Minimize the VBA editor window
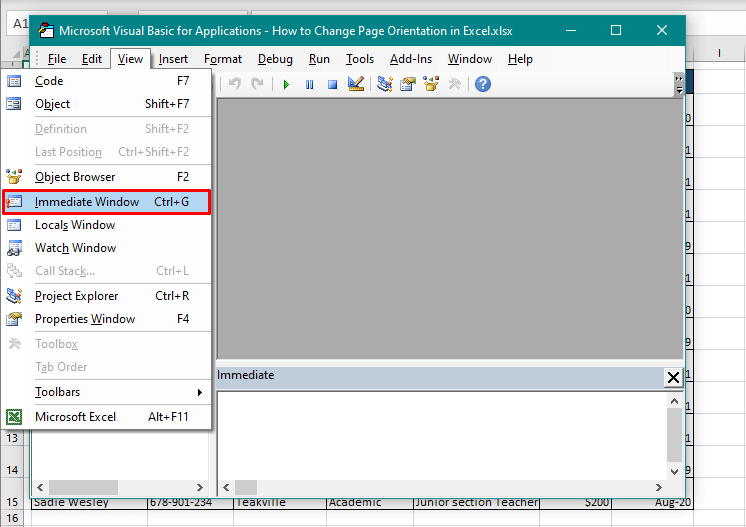The image size is (746, 527). tap(571, 30)
